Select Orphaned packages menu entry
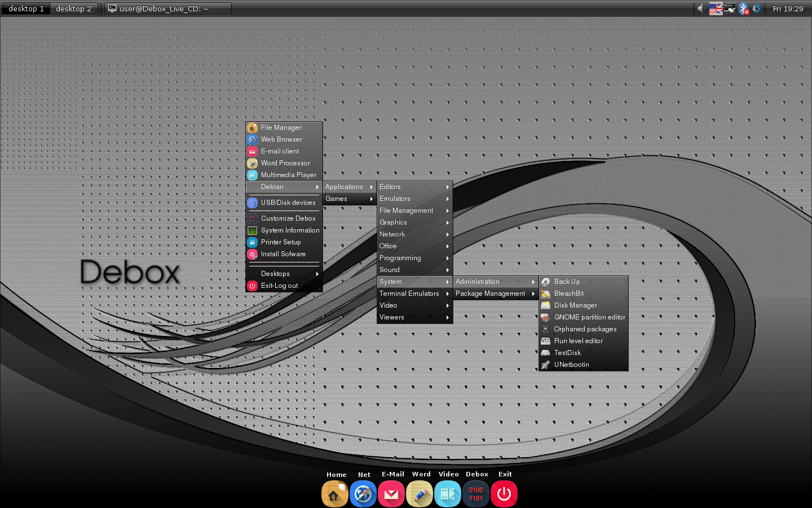This screenshot has height=508, width=812. [583, 329]
